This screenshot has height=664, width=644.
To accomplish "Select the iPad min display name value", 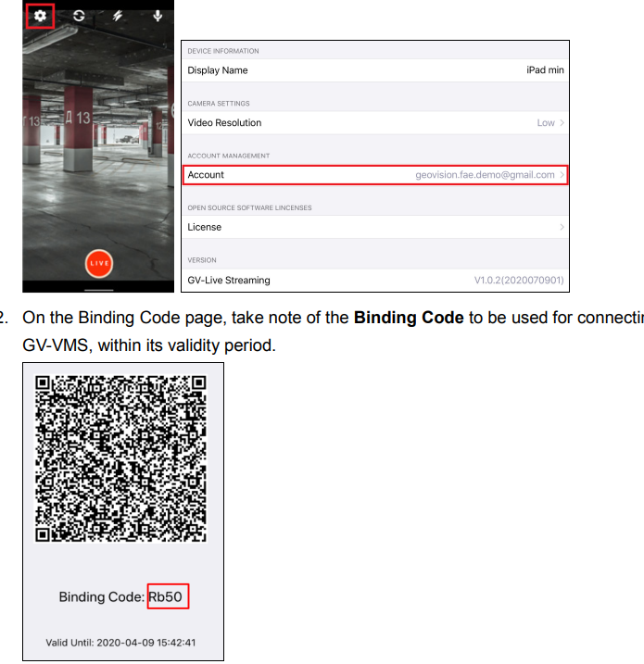I will click(x=545, y=70).
